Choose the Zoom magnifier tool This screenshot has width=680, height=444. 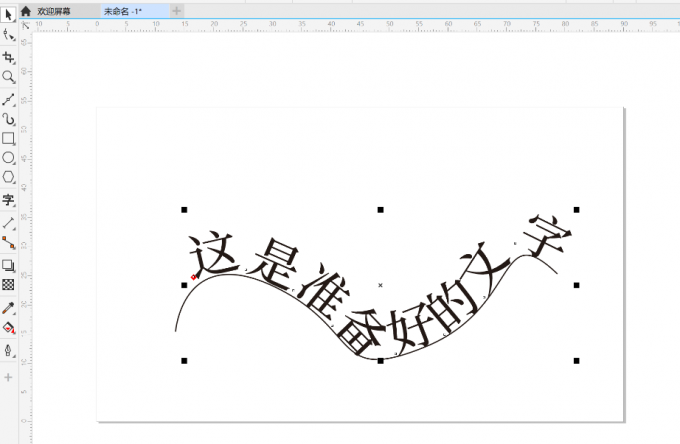(x=8, y=77)
